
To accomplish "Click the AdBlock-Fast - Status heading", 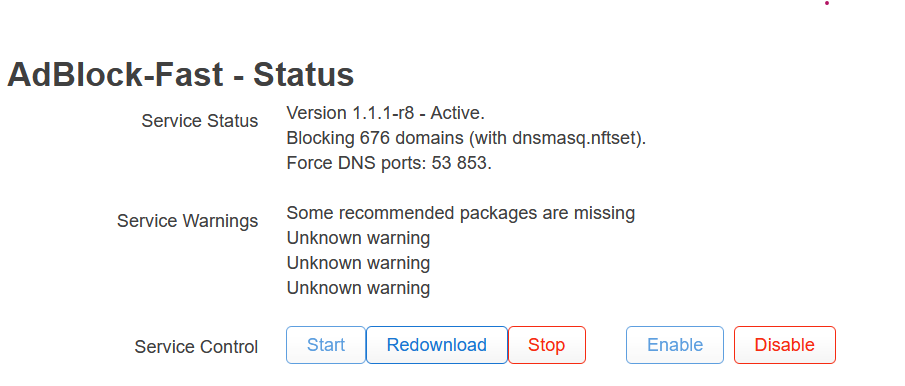I will pos(181,74).
